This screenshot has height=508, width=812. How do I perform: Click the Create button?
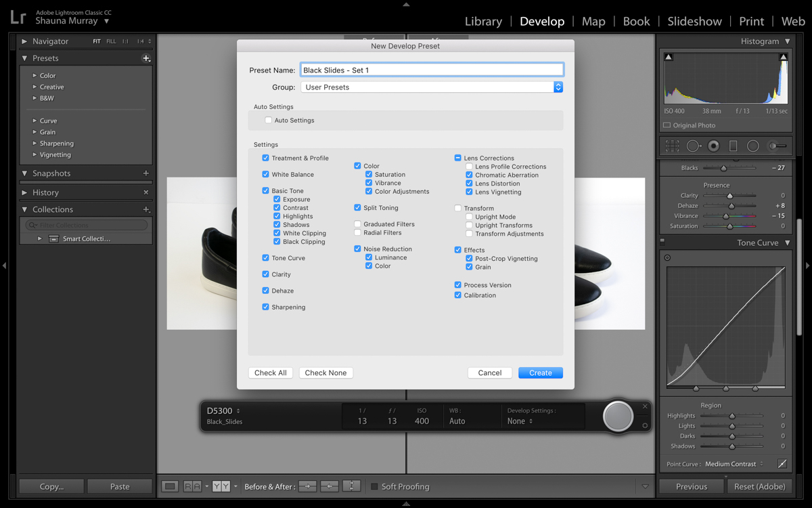click(540, 373)
